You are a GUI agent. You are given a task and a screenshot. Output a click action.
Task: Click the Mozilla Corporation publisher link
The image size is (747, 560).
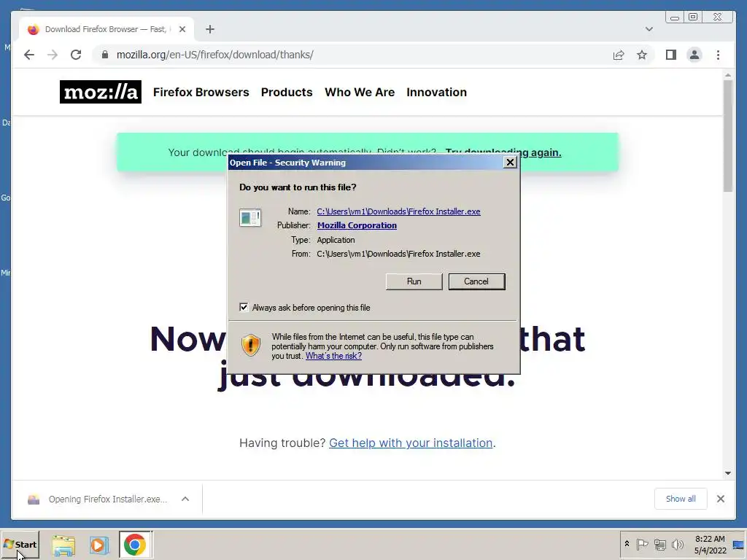pyautogui.click(x=357, y=225)
